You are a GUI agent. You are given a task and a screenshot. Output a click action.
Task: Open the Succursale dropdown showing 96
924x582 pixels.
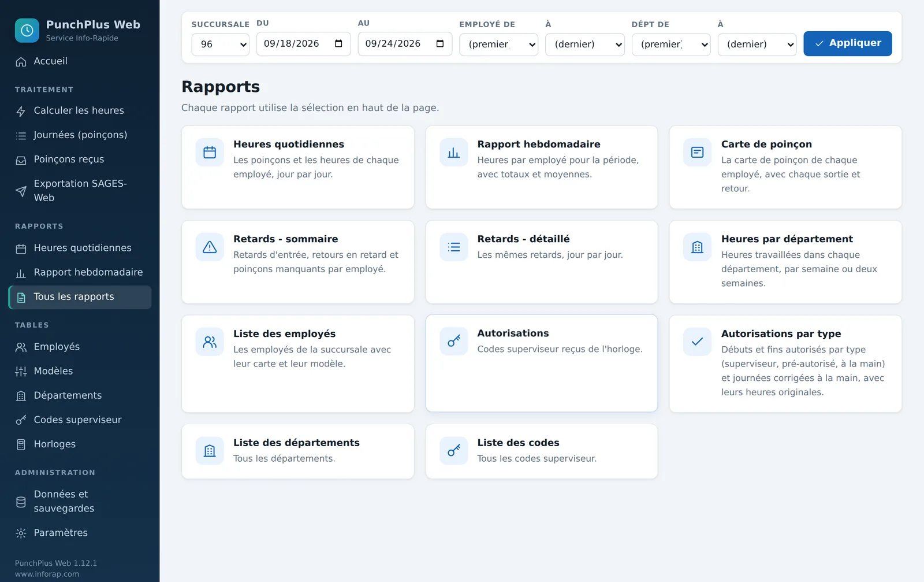click(220, 45)
